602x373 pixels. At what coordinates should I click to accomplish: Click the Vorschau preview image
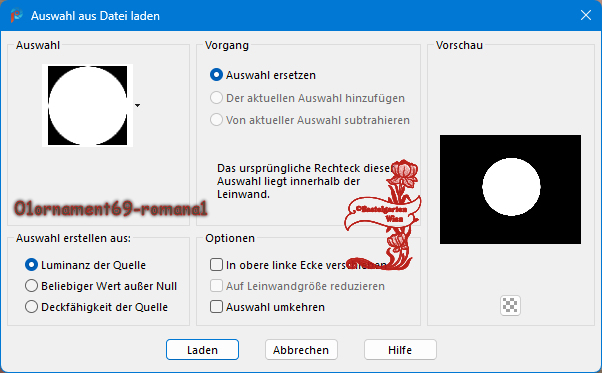(510, 189)
